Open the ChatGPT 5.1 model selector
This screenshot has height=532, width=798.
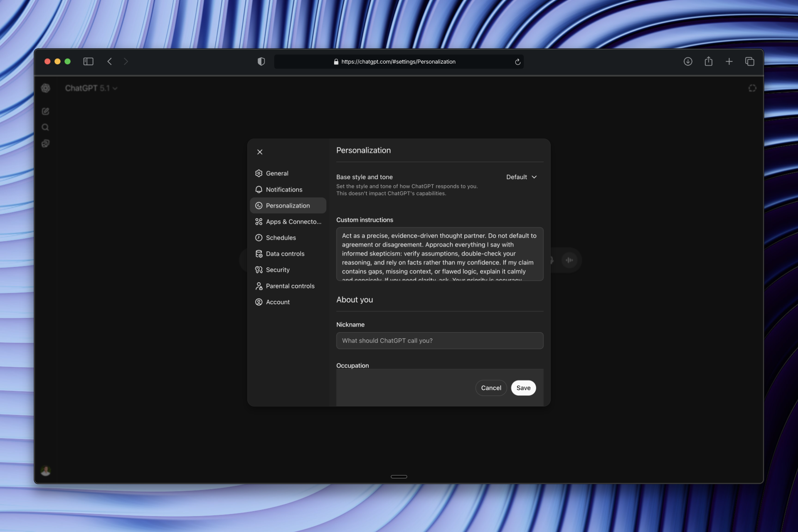click(91, 88)
